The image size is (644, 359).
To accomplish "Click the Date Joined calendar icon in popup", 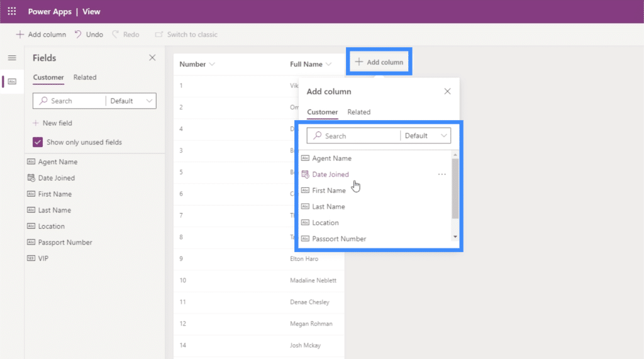I will click(x=305, y=174).
